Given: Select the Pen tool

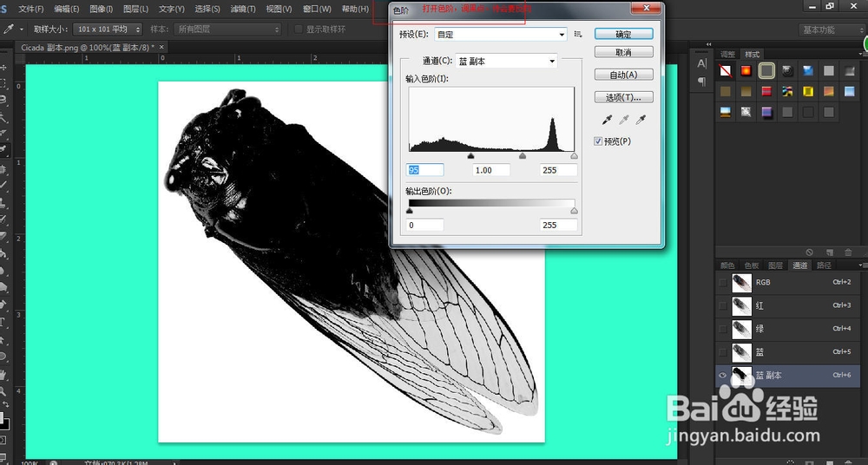Looking at the screenshot, I should click(3, 305).
